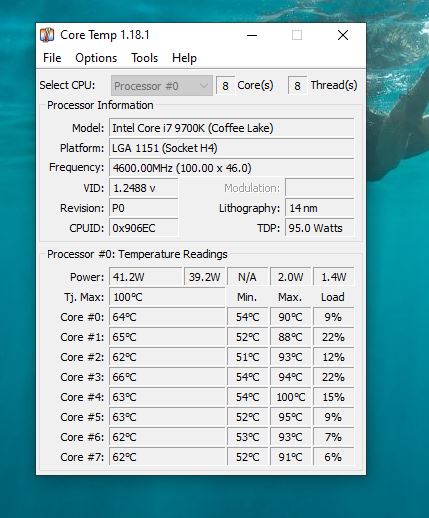The image size is (429, 518).
Task: Click the Core(s) count field showing 8
Action: pos(225,86)
